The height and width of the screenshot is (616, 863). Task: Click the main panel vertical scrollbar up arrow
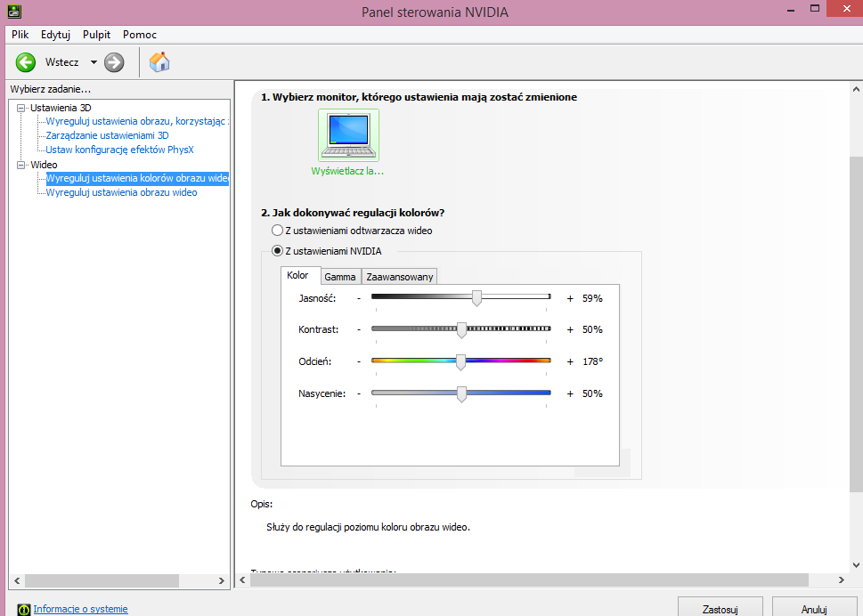coord(856,88)
